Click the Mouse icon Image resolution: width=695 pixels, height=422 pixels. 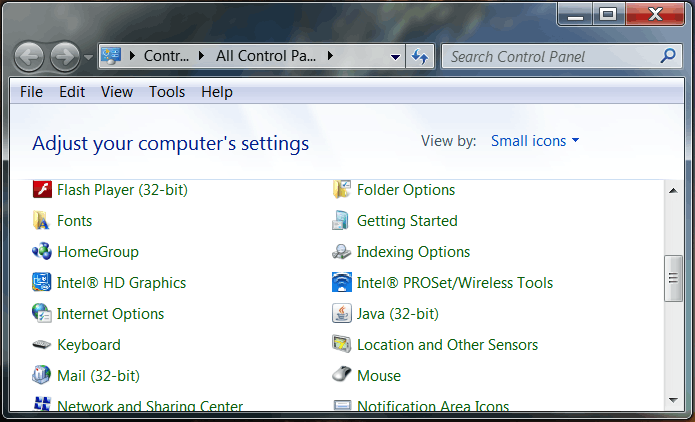[342, 375]
